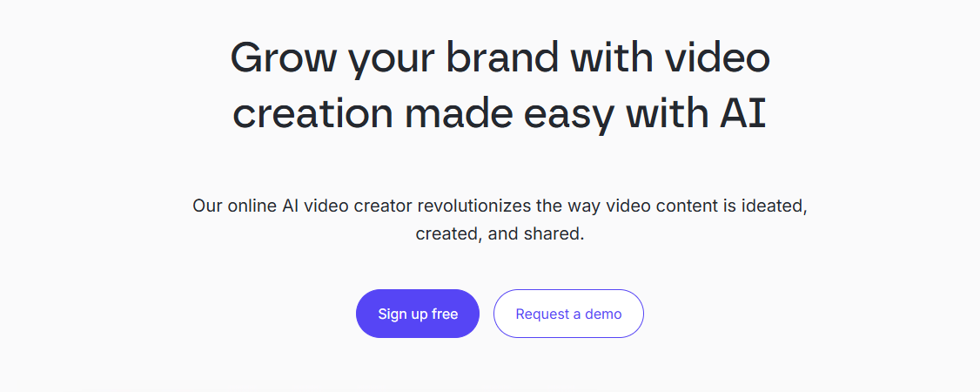Screen dimensions: 980x392
Task: Click the word 'made' in the headline
Action: 459,114
